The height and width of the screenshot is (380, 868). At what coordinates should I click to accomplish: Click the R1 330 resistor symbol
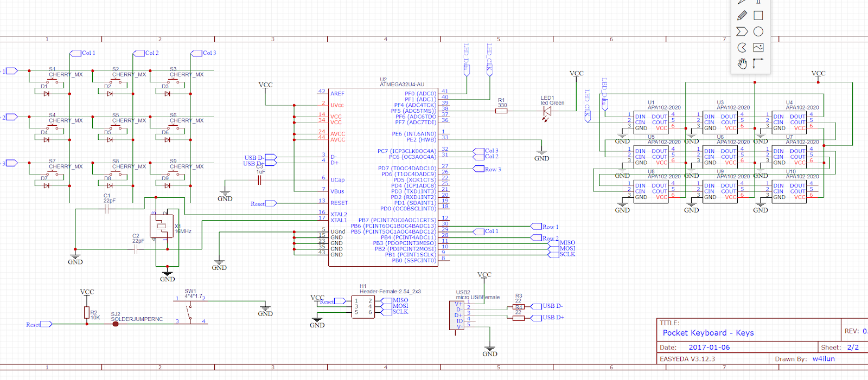(502, 111)
